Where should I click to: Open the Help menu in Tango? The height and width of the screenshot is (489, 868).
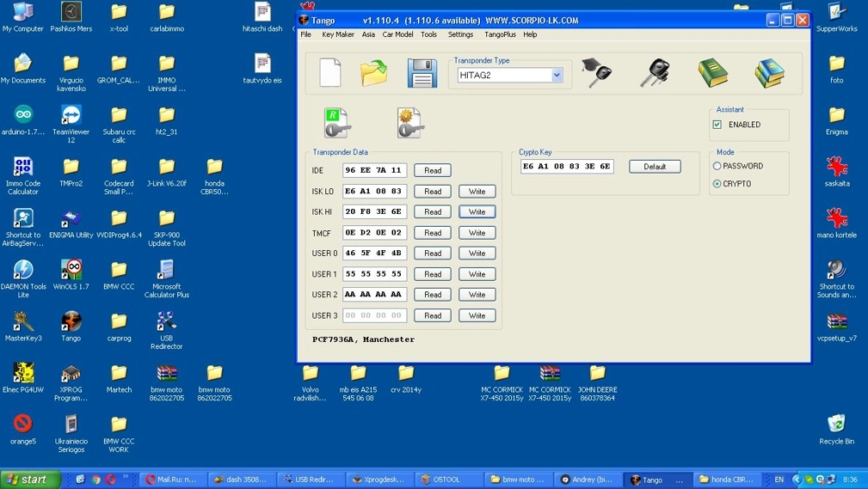[530, 34]
